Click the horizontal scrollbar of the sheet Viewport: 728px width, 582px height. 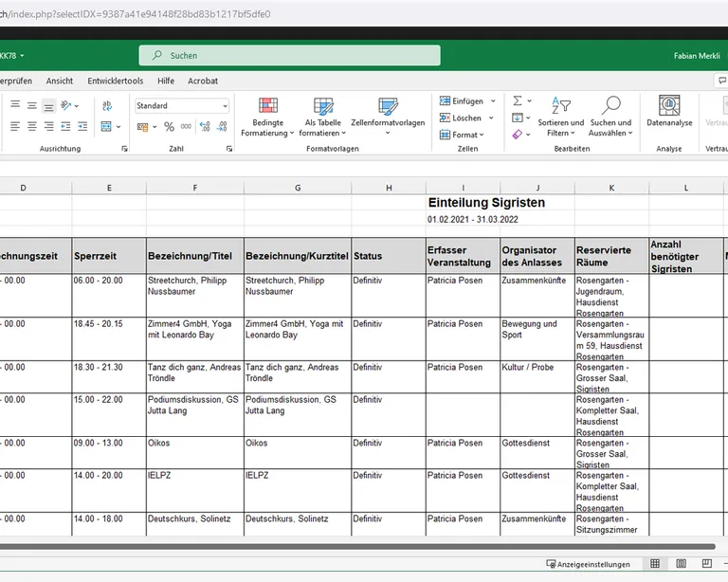click(x=357, y=546)
